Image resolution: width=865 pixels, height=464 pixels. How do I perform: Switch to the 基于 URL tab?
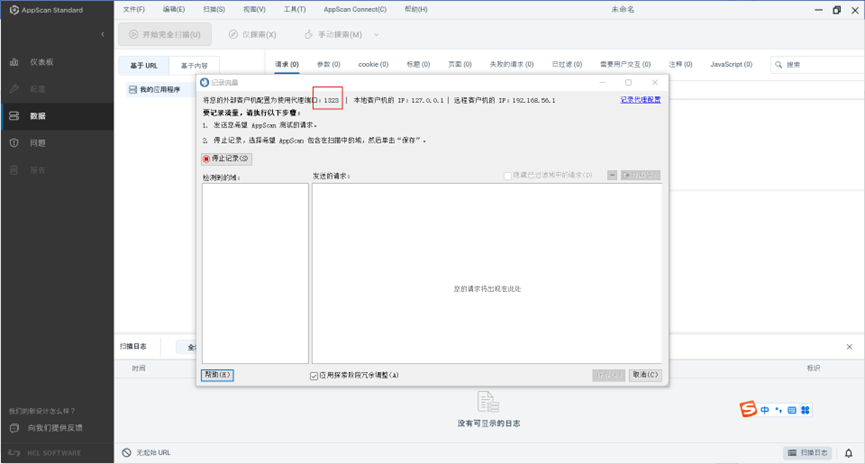(x=144, y=65)
